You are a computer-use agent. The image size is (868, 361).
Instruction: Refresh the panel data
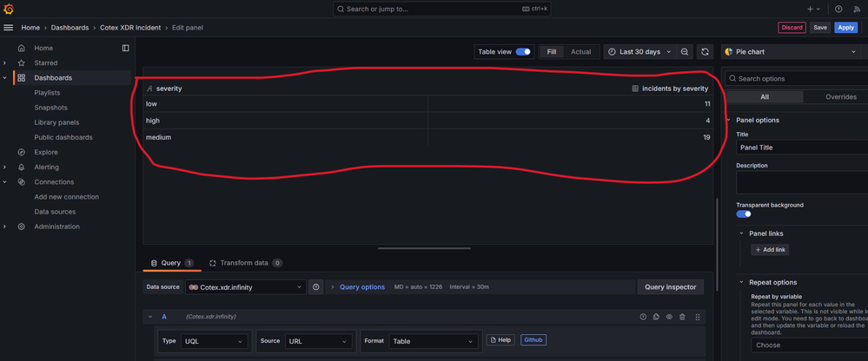(x=705, y=52)
